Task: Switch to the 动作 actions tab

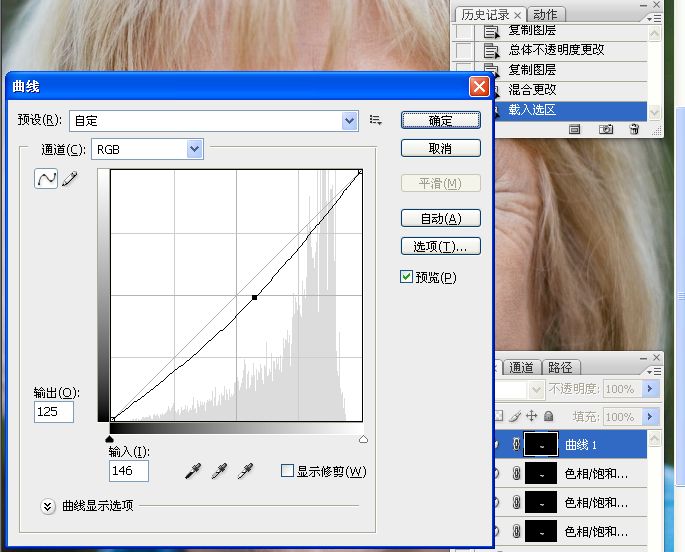Action: pos(546,14)
